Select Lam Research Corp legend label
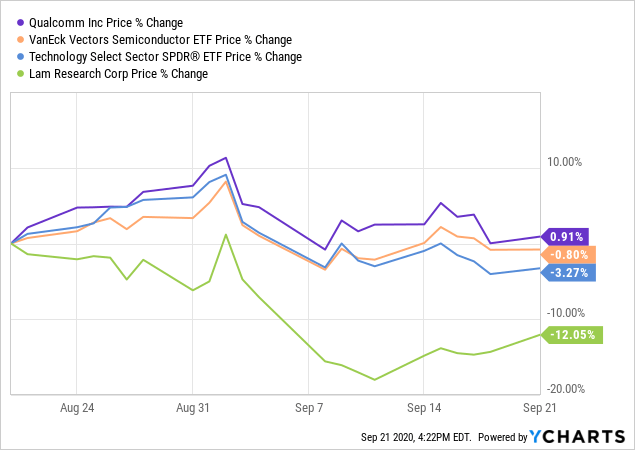 click(x=118, y=74)
